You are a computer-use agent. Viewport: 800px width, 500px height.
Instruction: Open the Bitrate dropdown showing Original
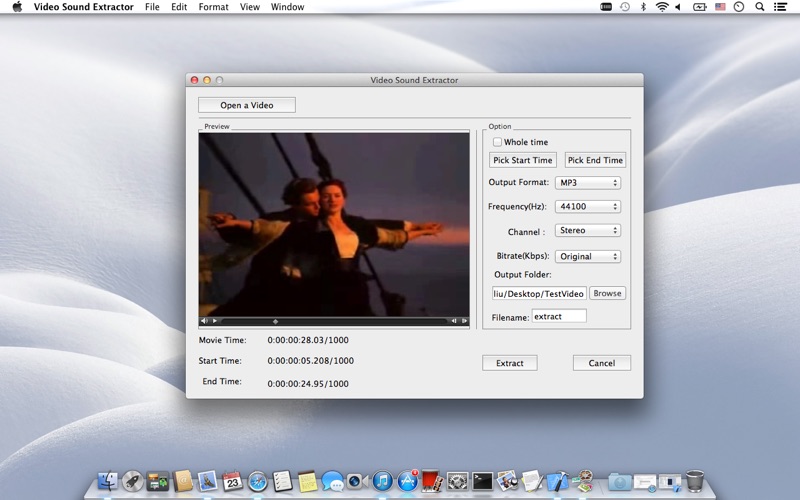click(x=588, y=256)
